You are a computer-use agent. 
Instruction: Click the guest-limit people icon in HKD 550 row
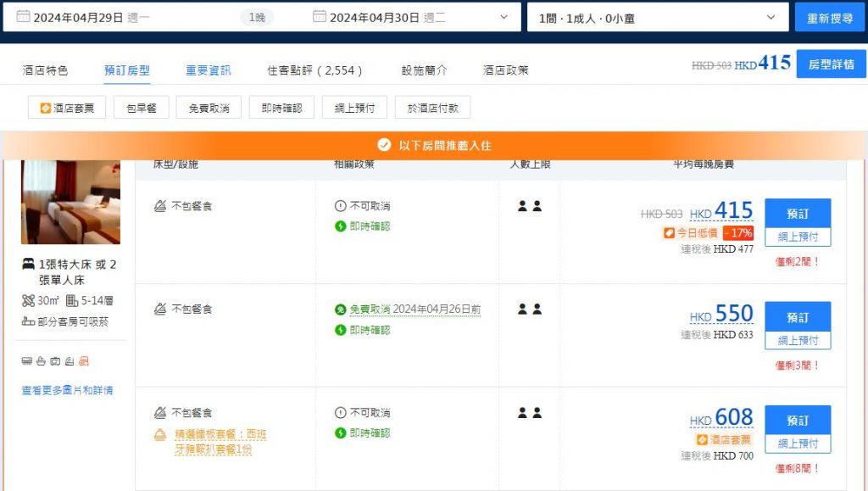pyautogui.click(x=530, y=310)
